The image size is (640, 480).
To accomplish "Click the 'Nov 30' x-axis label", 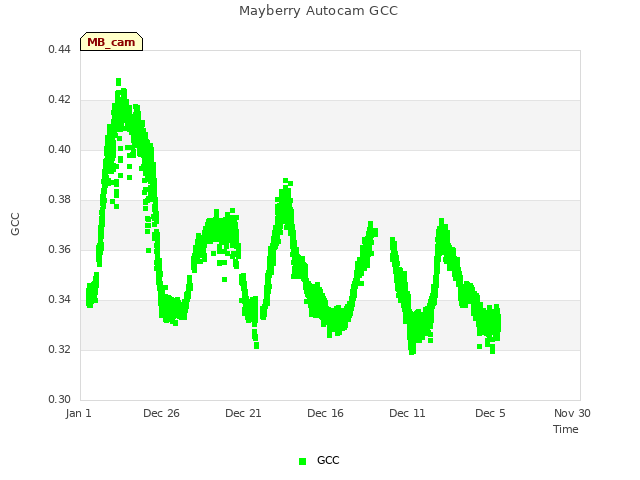I will (572, 413).
